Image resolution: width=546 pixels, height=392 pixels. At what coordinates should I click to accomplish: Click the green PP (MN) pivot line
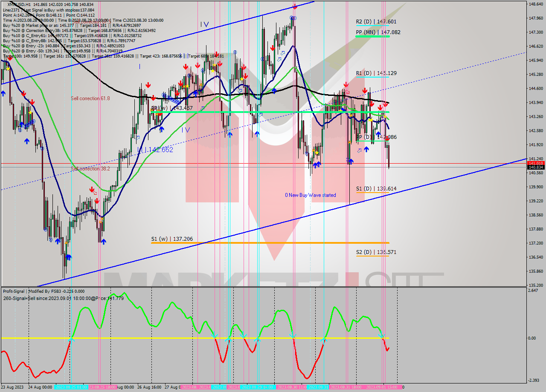(x=373, y=36)
